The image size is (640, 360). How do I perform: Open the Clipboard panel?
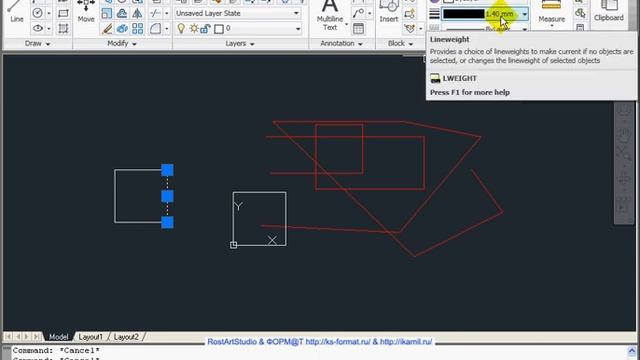609,11
